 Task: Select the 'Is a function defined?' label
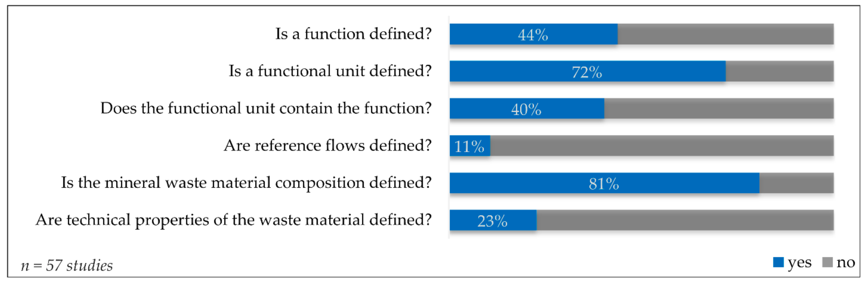pos(353,34)
